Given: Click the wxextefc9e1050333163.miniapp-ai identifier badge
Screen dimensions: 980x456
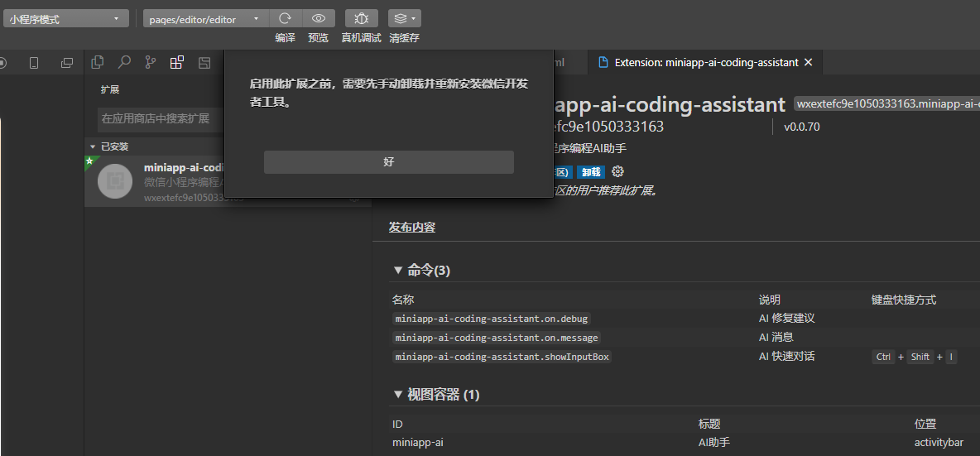Looking at the screenshot, I should pos(886,103).
